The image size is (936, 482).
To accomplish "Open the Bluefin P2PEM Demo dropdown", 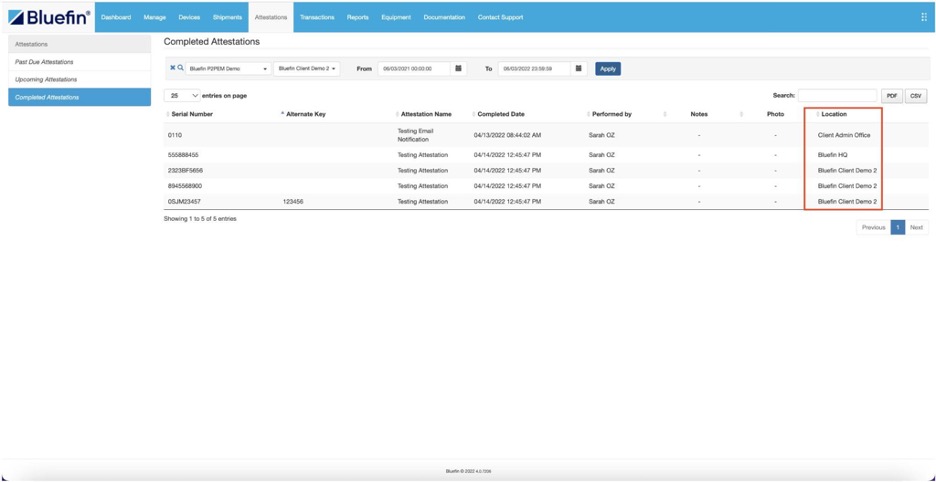I will pyautogui.click(x=228, y=69).
